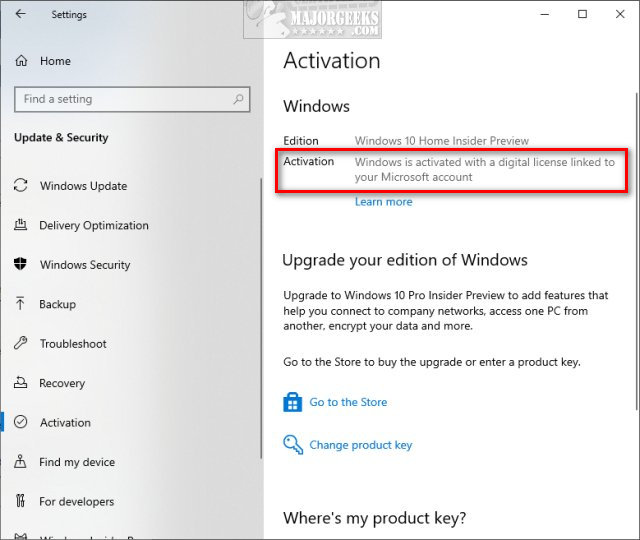The image size is (640, 540).
Task: Click the Store shopping bag icon
Action: click(293, 402)
